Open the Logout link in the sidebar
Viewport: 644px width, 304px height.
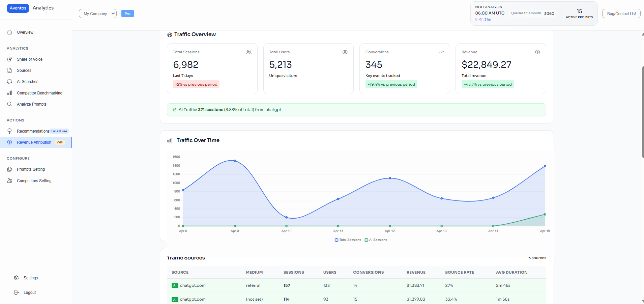click(x=30, y=293)
